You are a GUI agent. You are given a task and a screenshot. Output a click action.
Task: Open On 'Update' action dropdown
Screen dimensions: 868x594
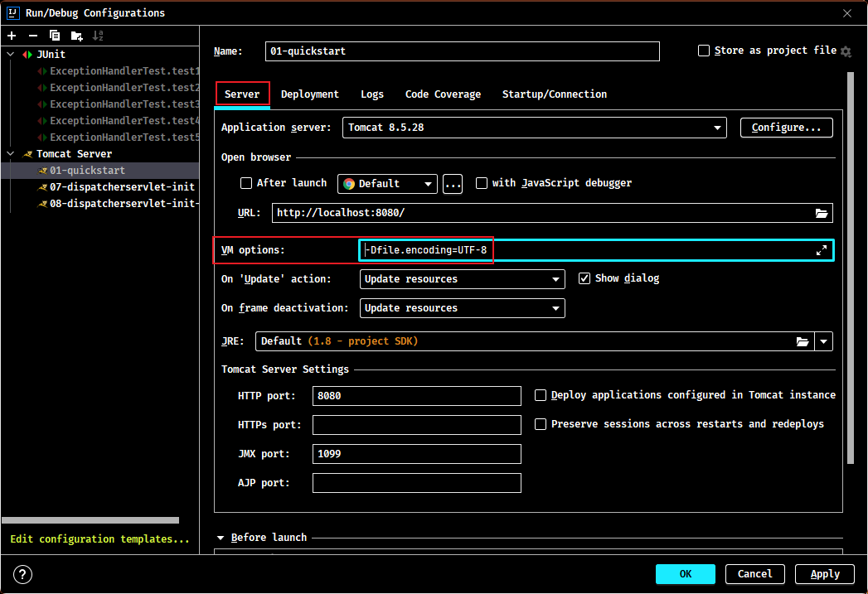pyautogui.click(x=463, y=279)
